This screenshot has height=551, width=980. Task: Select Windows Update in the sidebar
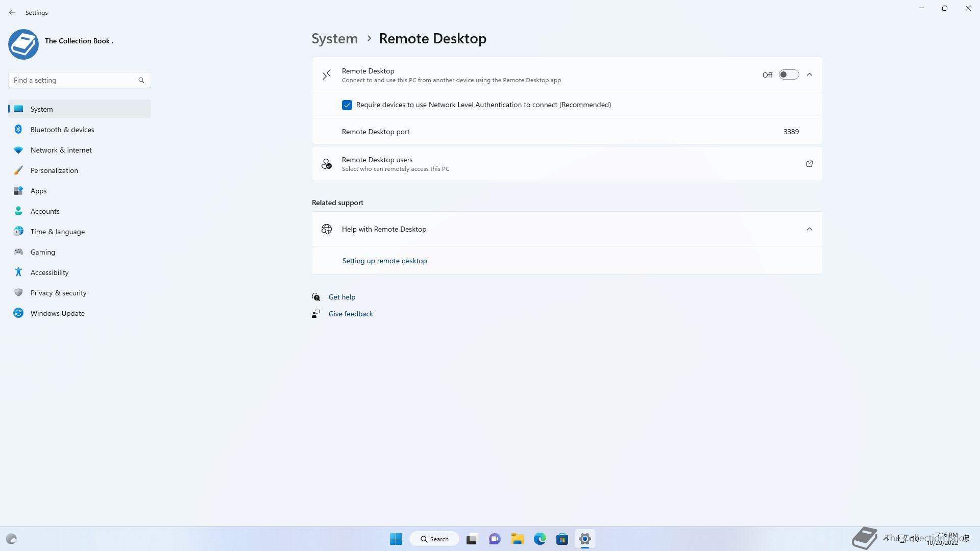point(57,313)
